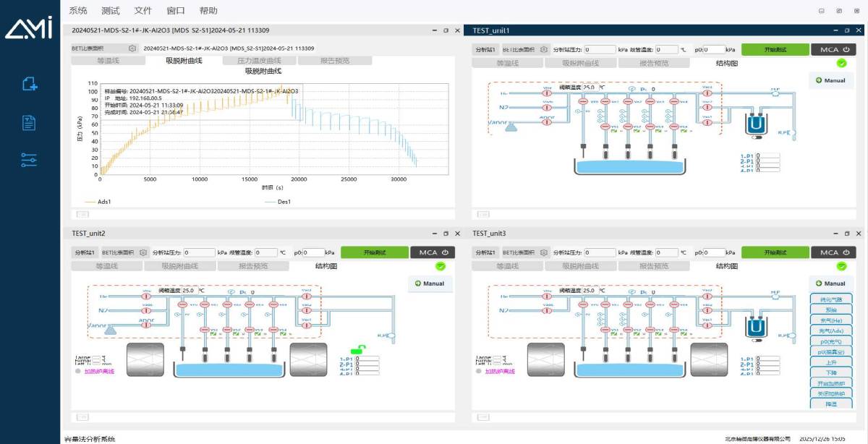
Task: Click the green connection status icon in TEST_unit1
Action: click(841, 63)
